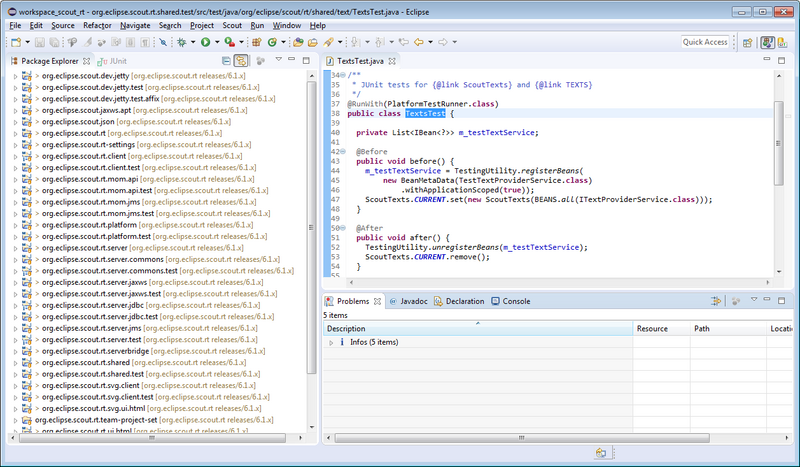800x467 pixels.
Task: Open the Run configurations dropdown arrow
Action: [217, 42]
